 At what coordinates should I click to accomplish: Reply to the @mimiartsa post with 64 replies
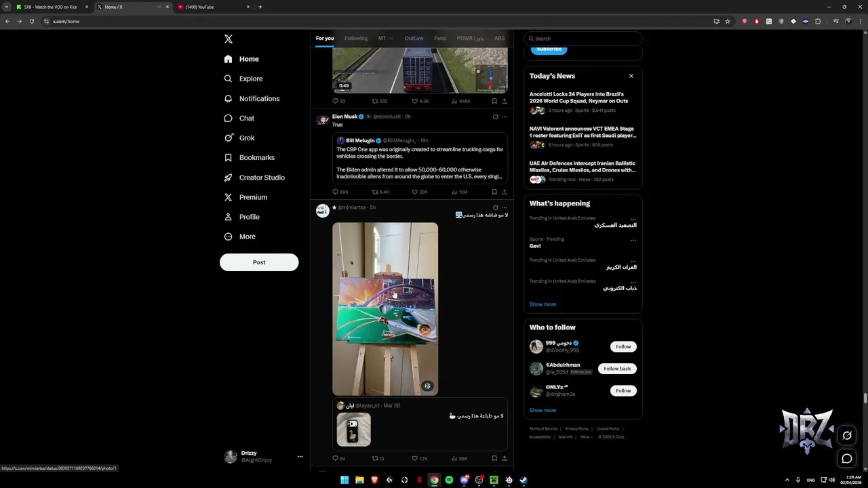(x=339, y=459)
